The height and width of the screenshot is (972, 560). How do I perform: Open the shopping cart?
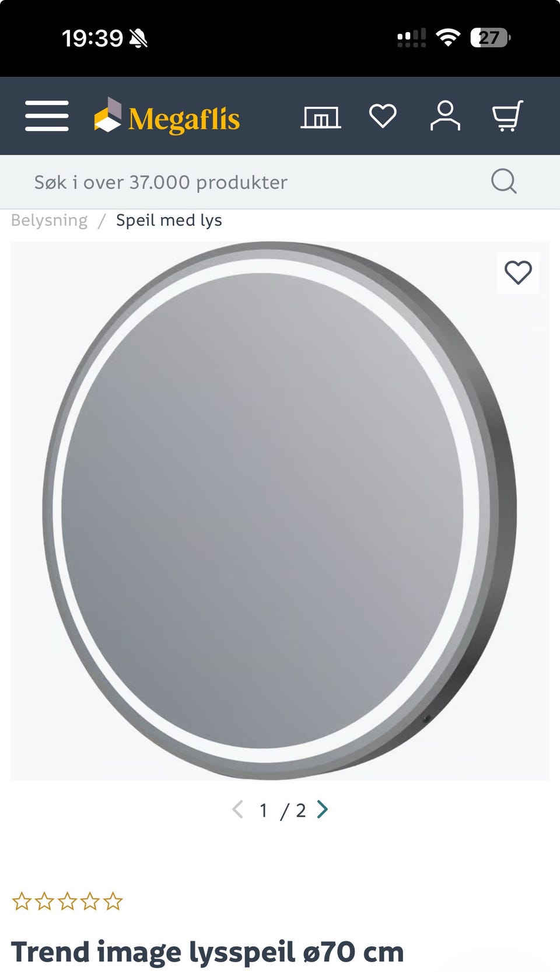(508, 116)
